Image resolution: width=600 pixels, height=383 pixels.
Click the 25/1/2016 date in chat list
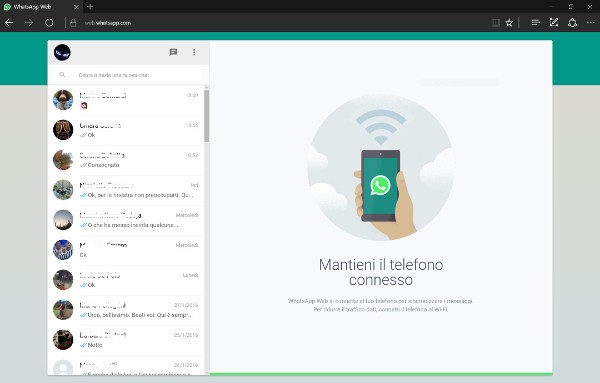click(x=186, y=335)
